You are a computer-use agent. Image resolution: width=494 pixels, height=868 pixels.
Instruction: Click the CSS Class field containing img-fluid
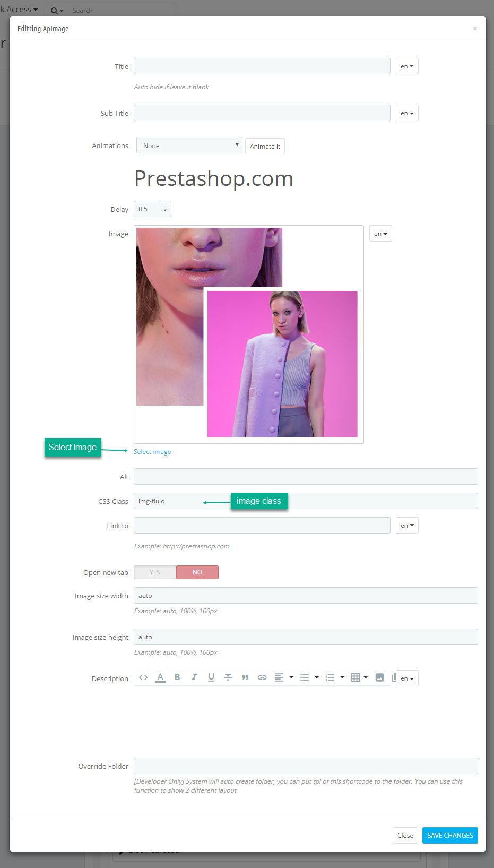coord(306,501)
